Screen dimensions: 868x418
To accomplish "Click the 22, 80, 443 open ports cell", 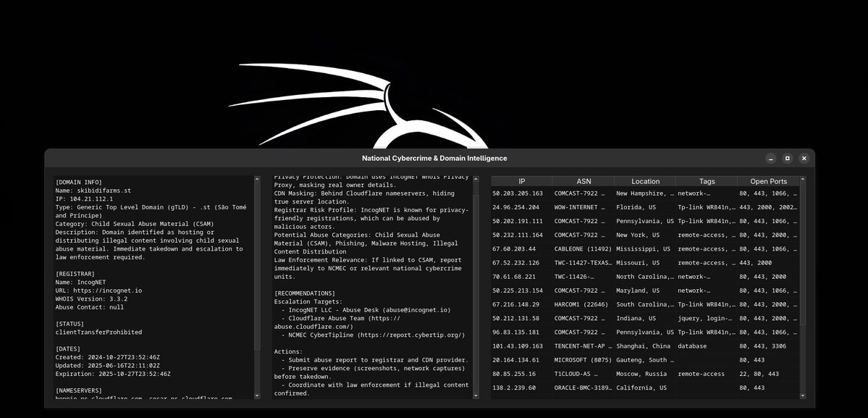I will pos(768,374).
